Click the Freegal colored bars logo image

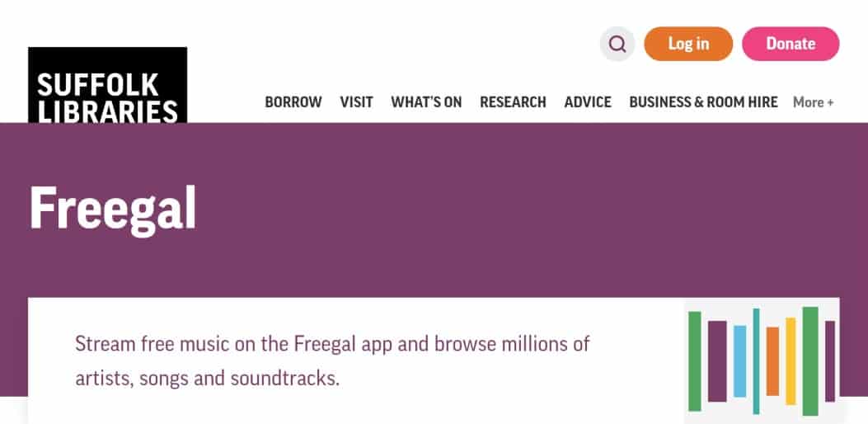(762, 360)
